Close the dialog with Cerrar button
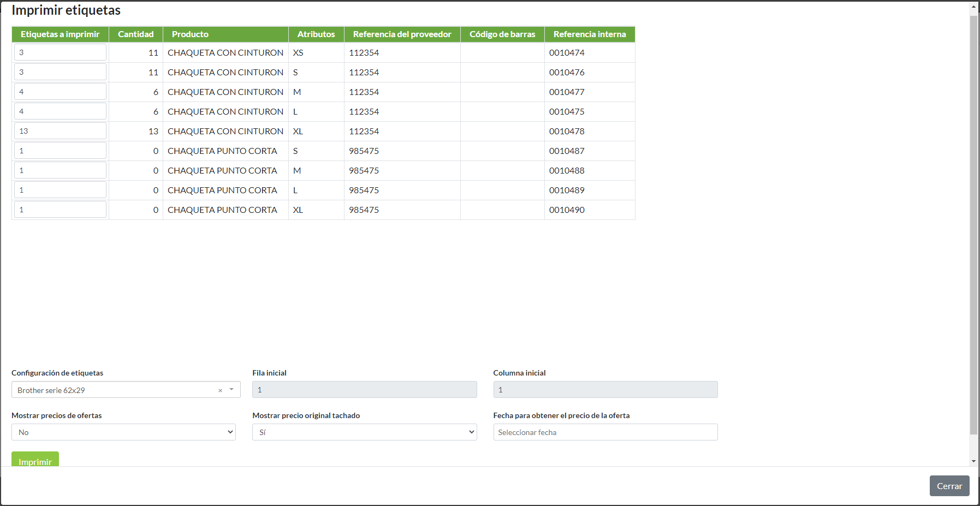Viewport: 980px width, 506px height. pyautogui.click(x=949, y=486)
